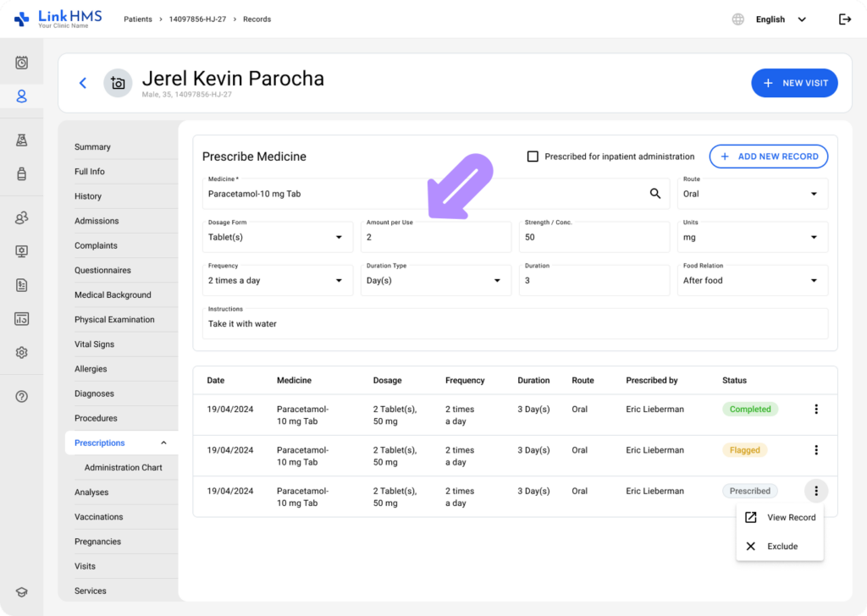Click the logout icon in top bar
The height and width of the screenshot is (616, 867).
tap(844, 19)
